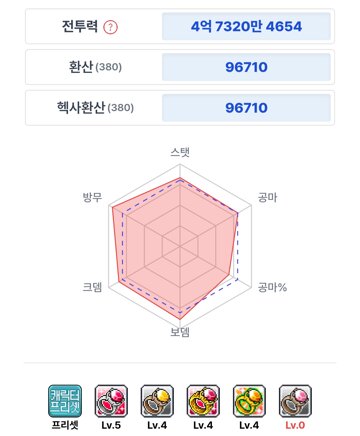Click the red Lv.0 level label
The image size is (360, 436).
click(295, 425)
